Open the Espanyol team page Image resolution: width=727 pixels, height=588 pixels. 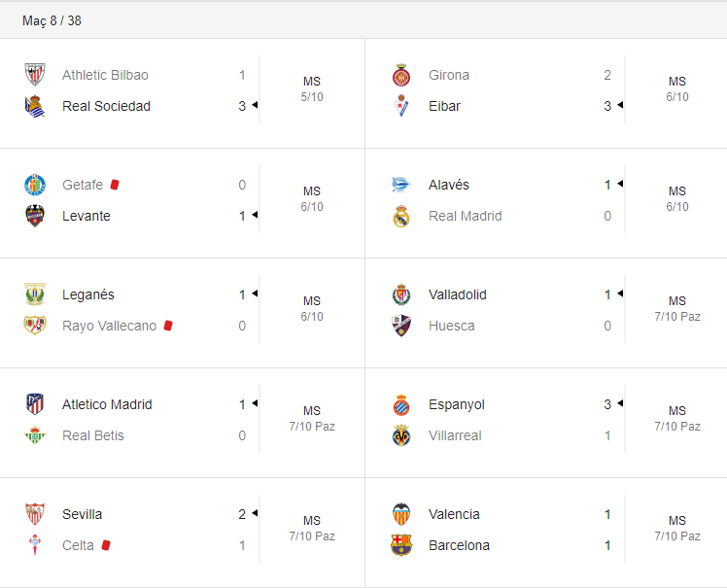tap(457, 404)
